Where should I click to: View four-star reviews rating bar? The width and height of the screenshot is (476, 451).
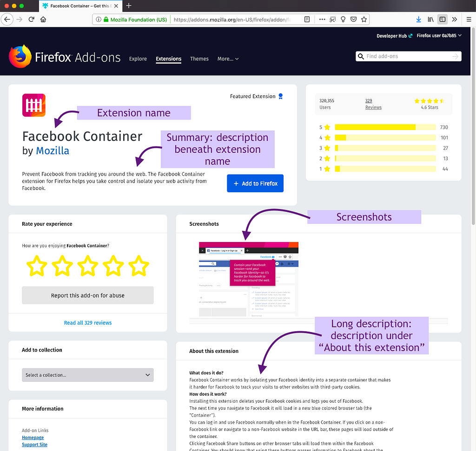coord(385,137)
